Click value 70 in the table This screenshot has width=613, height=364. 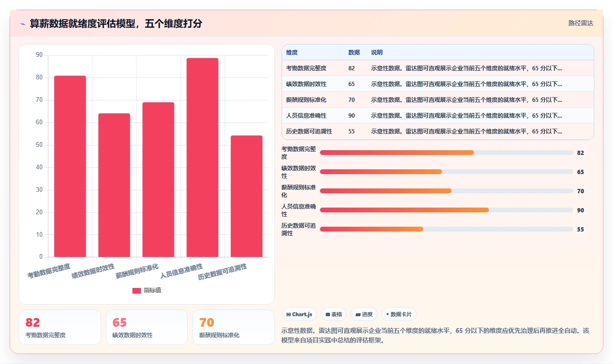click(x=352, y=100)
